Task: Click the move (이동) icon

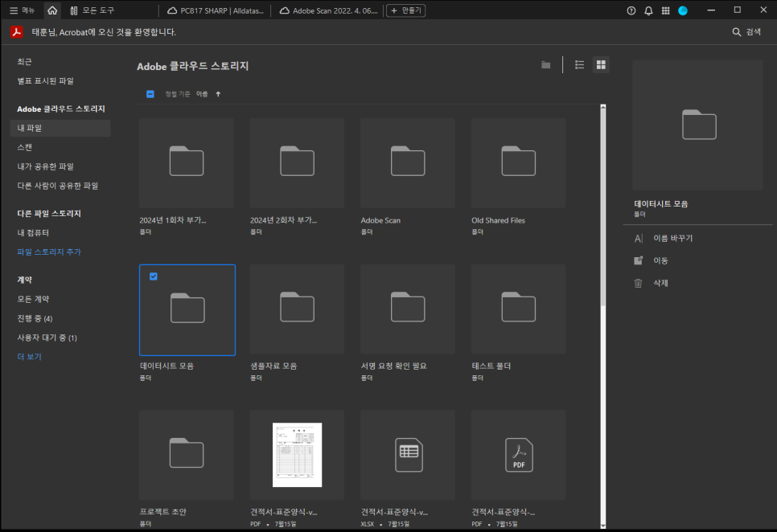Action: pyautogui.click(x=639, y=260)
